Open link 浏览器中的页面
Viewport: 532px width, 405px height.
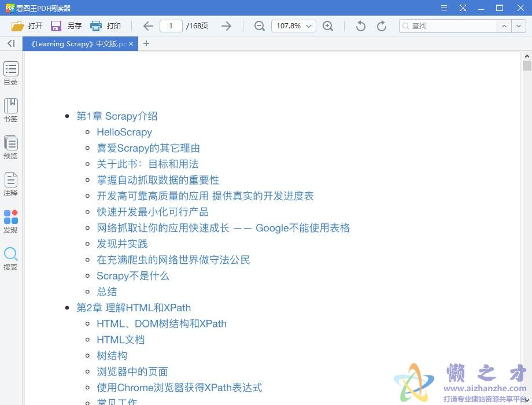click(x=132, y=371)
